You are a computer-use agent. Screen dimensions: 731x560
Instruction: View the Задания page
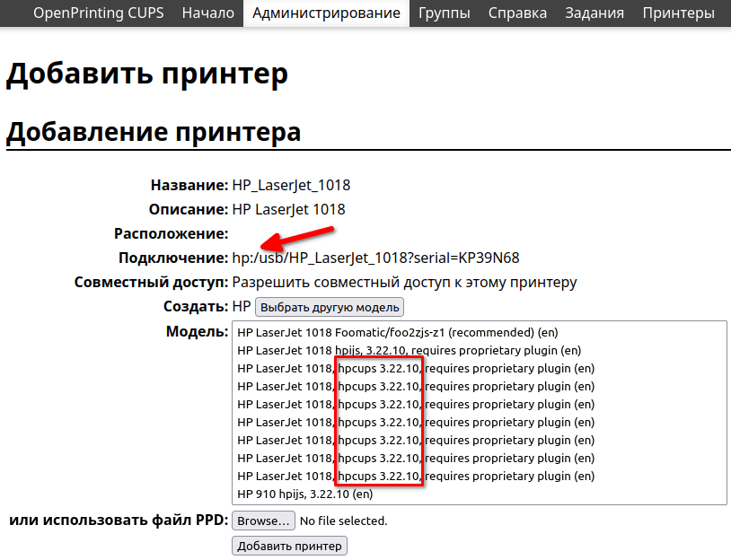594,13
